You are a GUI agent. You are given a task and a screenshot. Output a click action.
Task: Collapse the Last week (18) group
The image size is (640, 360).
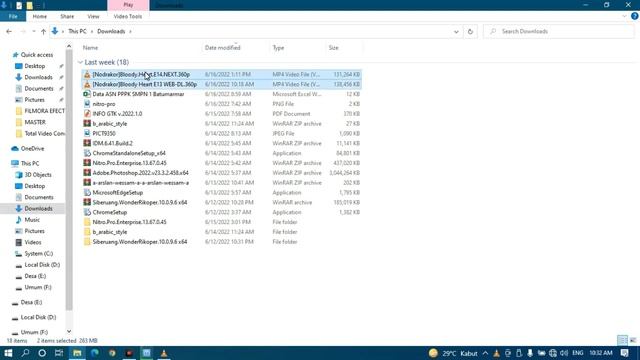80,62
